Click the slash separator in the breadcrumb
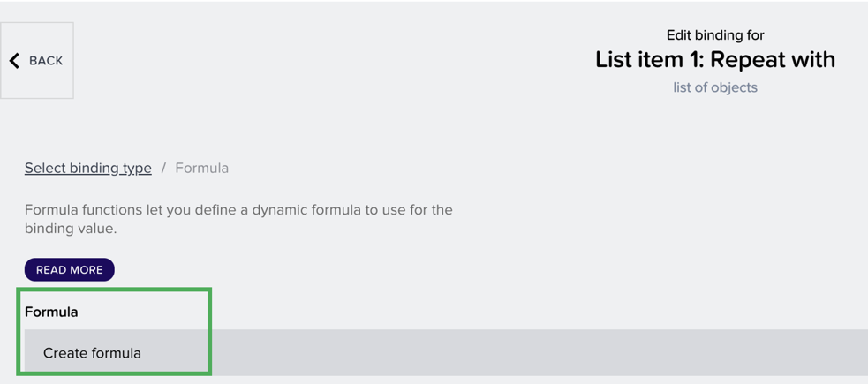 (163, 168)
